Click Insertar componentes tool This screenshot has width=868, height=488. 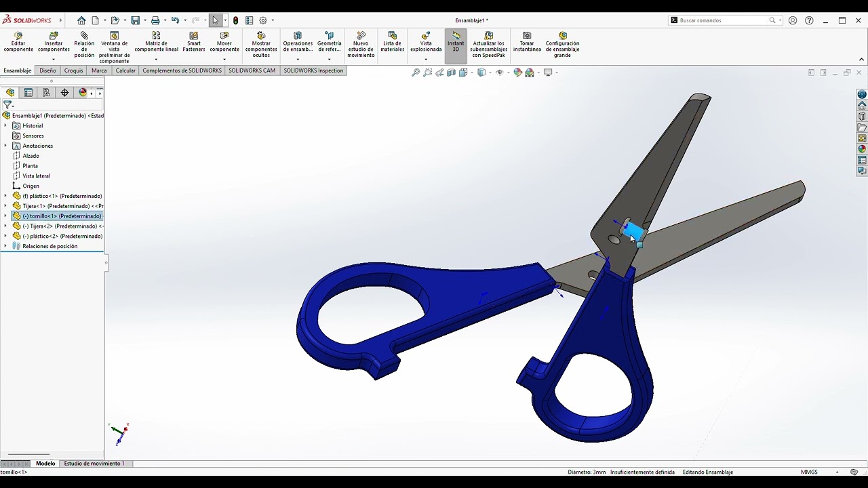pyautogui.click(x=54, y=42)
